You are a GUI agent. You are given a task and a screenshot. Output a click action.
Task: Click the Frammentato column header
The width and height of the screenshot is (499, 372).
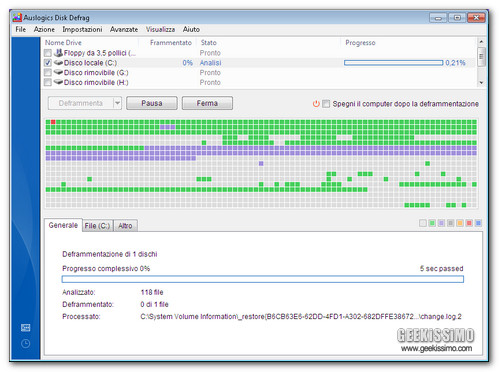tap(171, 43)
